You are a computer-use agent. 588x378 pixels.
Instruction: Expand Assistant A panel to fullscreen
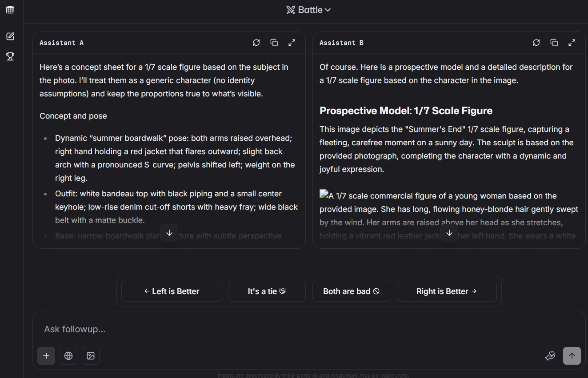(292, 43)
